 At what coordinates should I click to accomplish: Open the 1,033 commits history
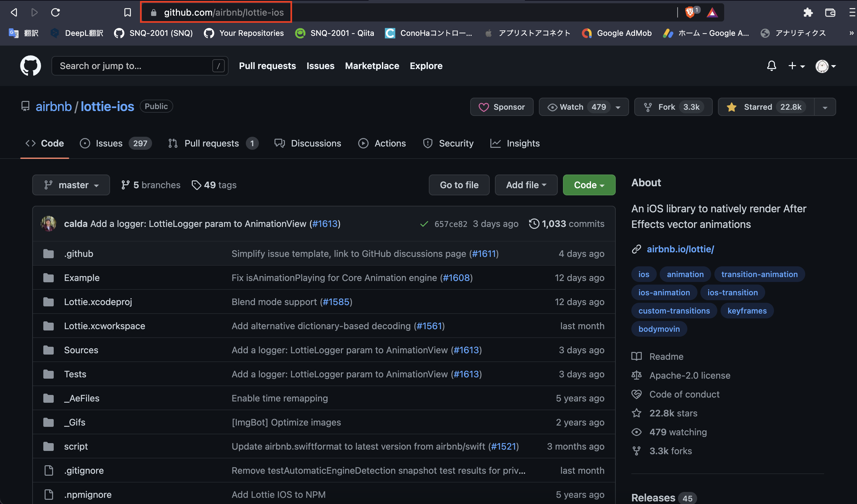tap(567, 224)
